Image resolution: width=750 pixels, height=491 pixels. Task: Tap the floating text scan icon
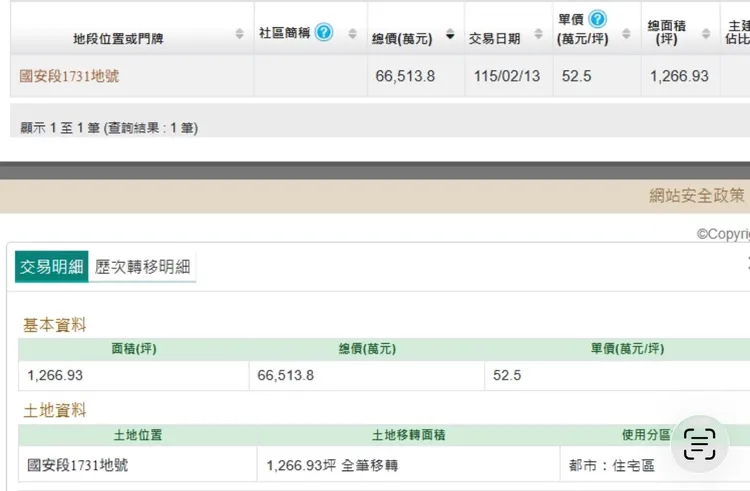pyautogui.click(x=699, y=444)
